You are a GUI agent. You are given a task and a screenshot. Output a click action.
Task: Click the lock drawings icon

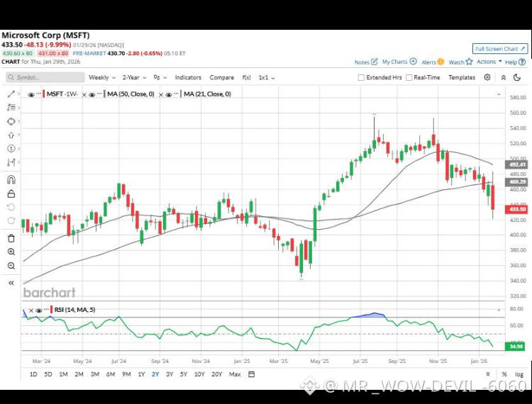pos(11,194)
